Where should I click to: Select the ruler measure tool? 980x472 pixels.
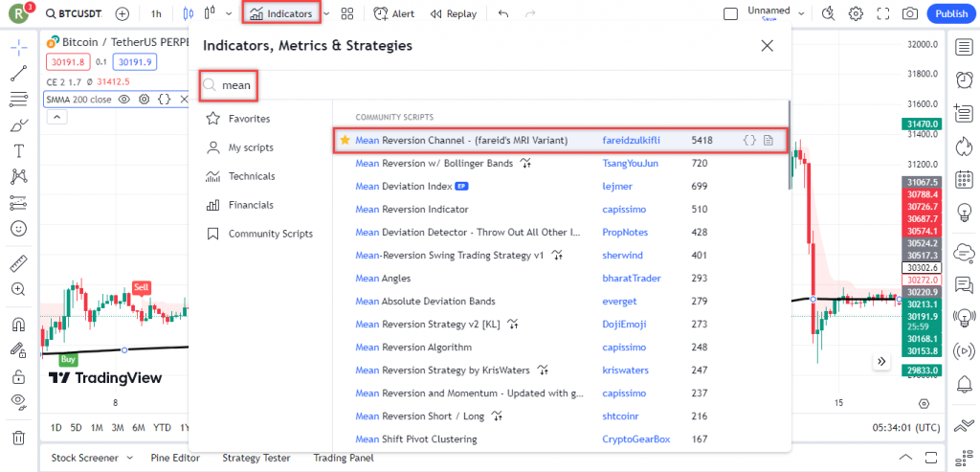pyautogui.click(x=19, y=263)
